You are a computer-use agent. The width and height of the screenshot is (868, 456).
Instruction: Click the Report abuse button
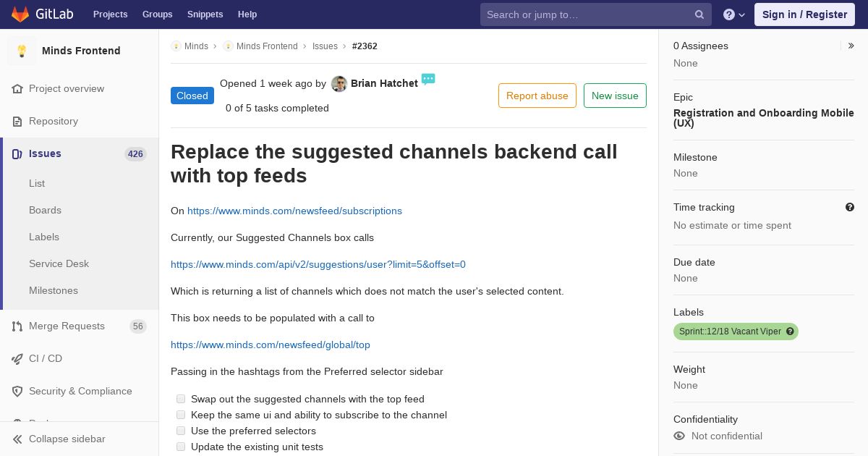click(537, 96)
